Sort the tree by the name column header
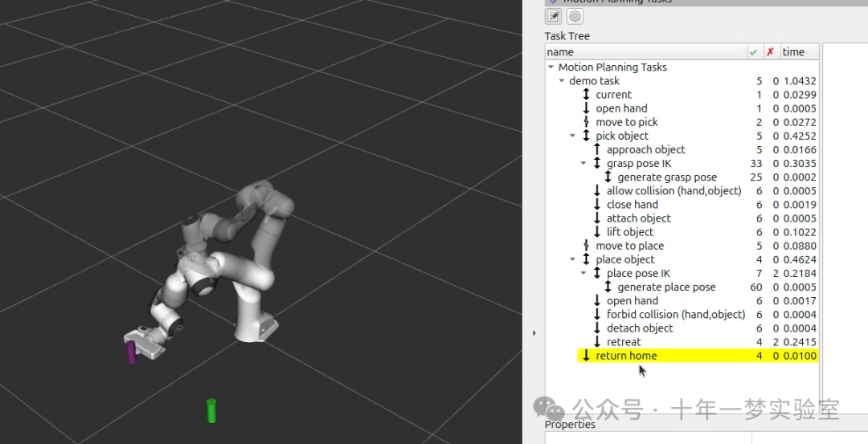 pyautogui.click(x=646, y=52)
